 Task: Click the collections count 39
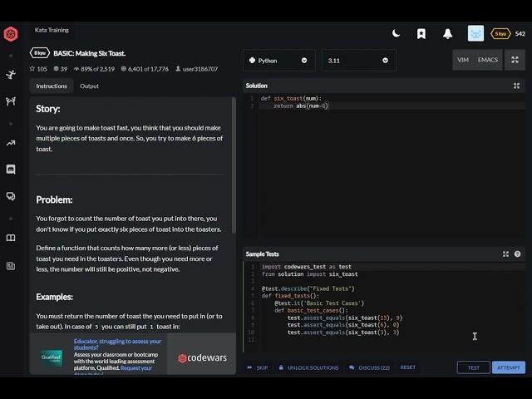pos(61,69)
